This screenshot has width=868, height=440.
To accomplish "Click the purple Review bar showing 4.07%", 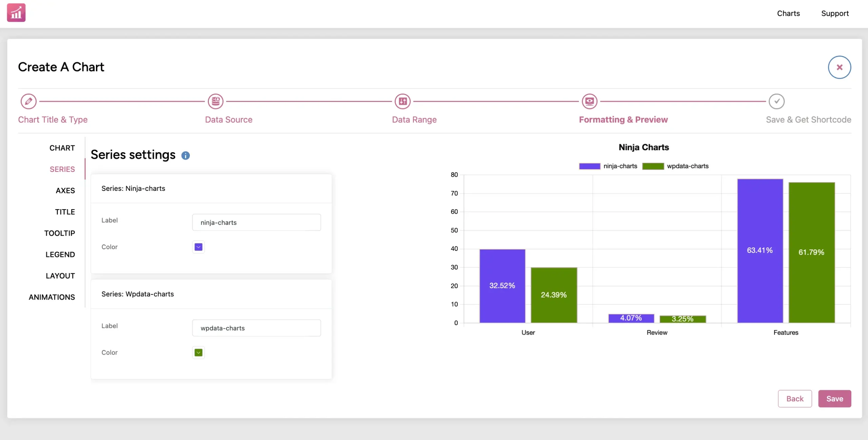I will coord(631,318).
